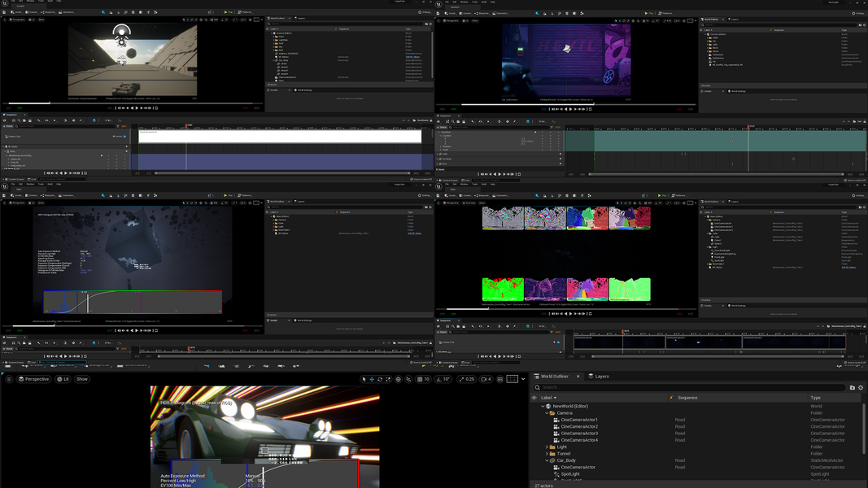Choose the Translate gizmo in bottom viewport
Viewport: 868px width, 488px height.
point(372,379)
